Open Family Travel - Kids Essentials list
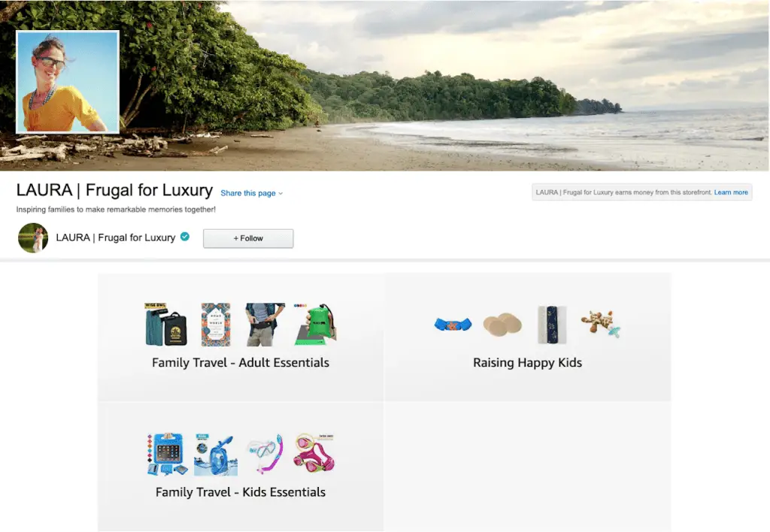Image resolution: width=770 pixels, height=532 pixels. pos(241,492)
